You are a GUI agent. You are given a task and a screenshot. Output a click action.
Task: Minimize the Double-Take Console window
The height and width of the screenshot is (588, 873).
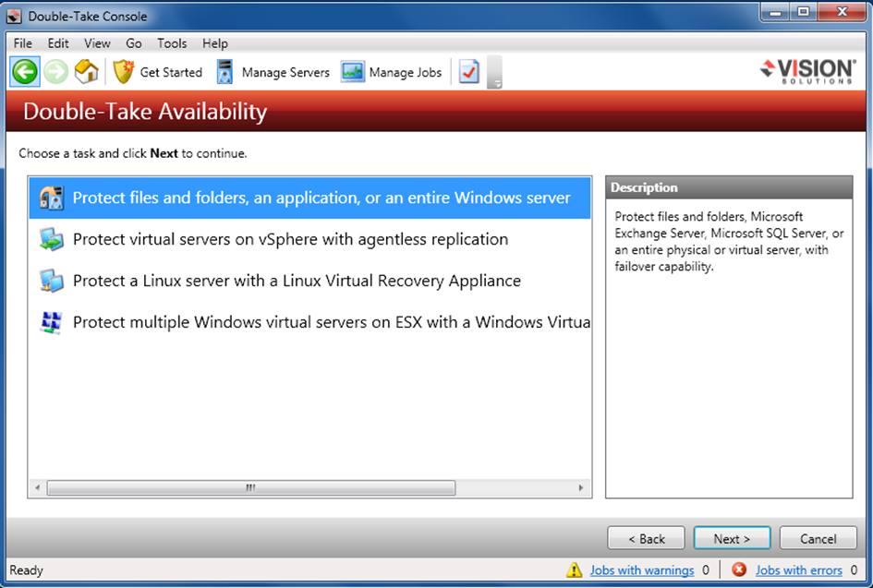pos(776,12)
